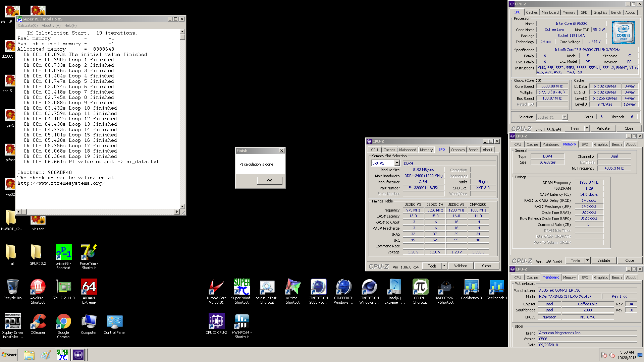Screen dimensions: 644x362
Task: Open Windows Explorer from taskbar
Action: 29,355
